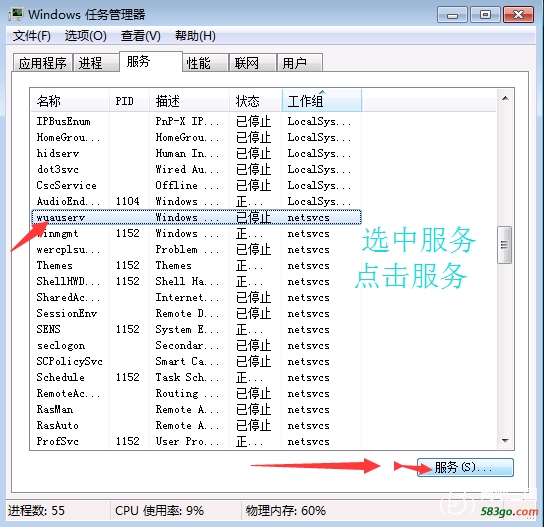Click the Smart Ca... description cell
This screenshot has width=544, height=527.
point(187,362)
